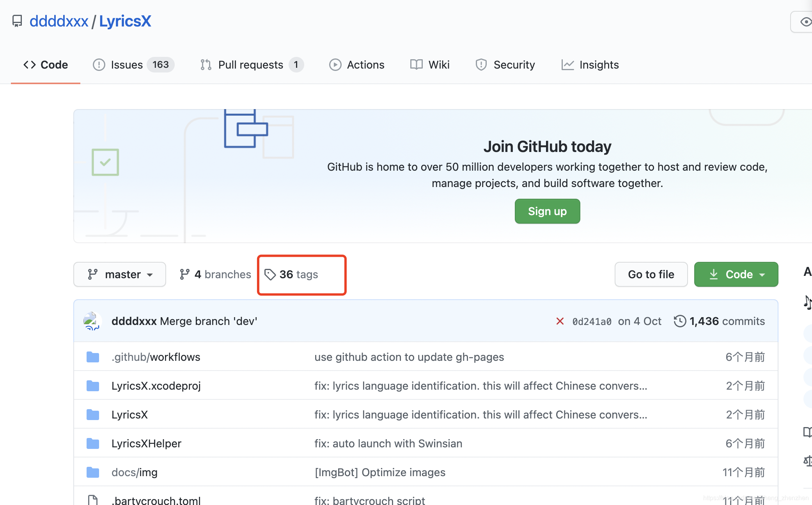Click the '11个月前' timestamp on the docs/img row

pyautogui.click(x=744, y=472)
